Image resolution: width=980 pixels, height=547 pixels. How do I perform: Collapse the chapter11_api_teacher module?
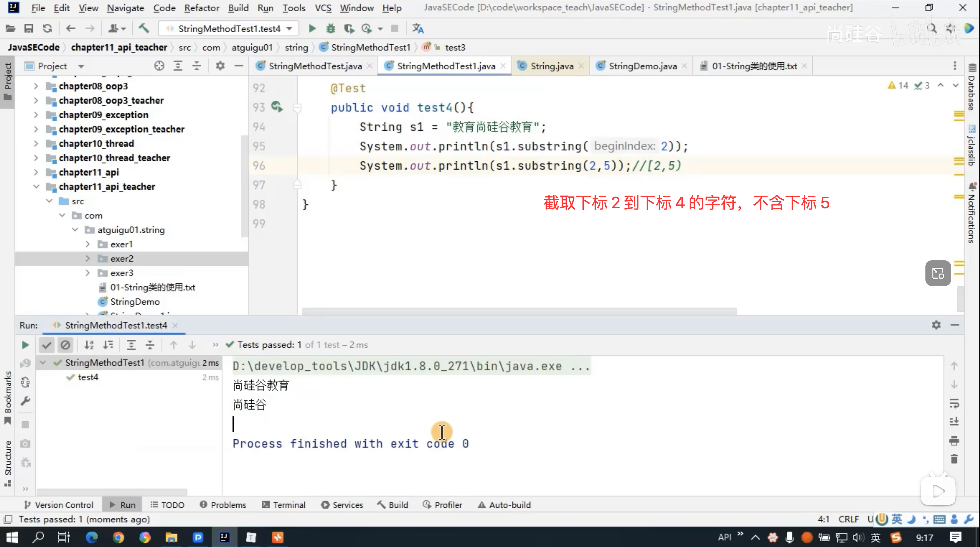36,186
